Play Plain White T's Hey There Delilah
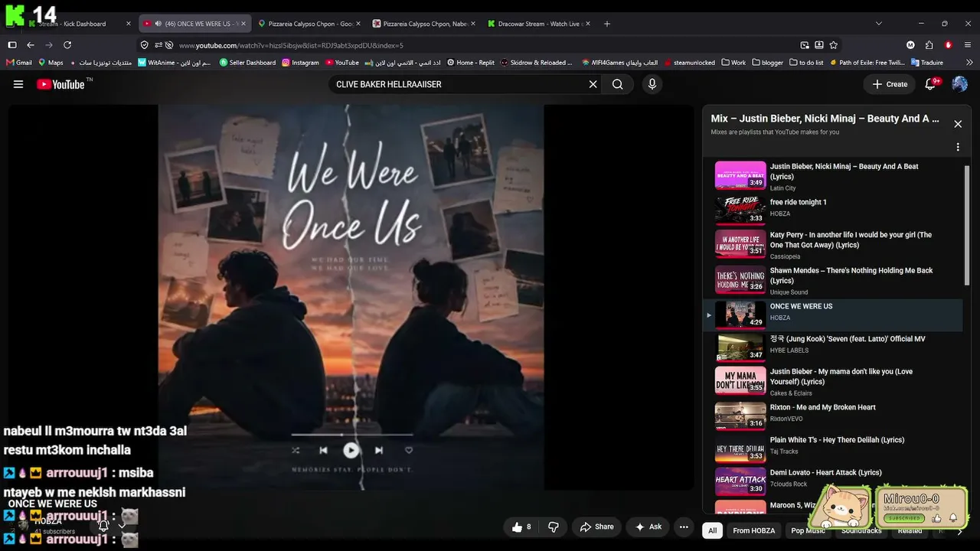The height and width of the screenshot is (551, 980). (x=833, y=448)
